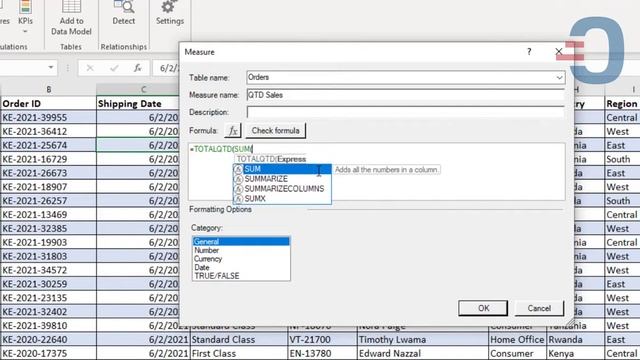This screenshot has height=360, width=640.
Task: Select column B header
Action: 49,89
